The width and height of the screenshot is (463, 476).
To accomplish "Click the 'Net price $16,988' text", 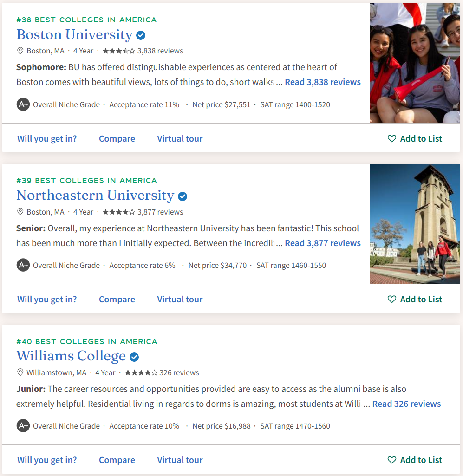I will coord(222,426).
